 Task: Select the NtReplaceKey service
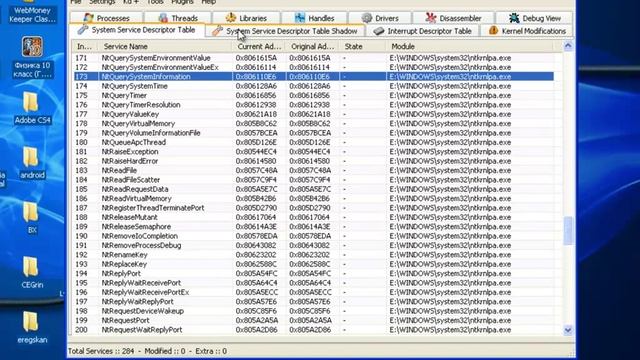pos(313,264)
